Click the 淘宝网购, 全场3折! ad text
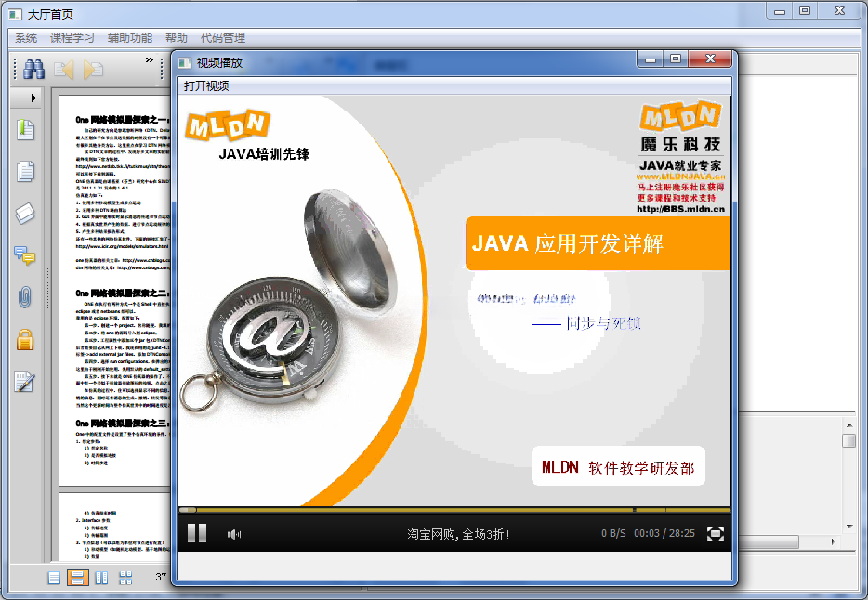The image size is (868, 600). (458, 534)
